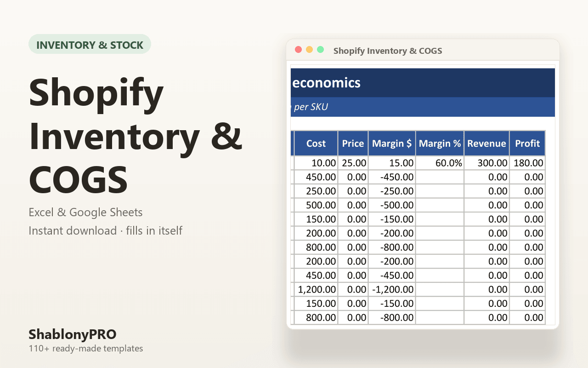The height and width of the screenshot is (368, 588).
Task: Click the '110+ ready-made templates' tagline
Action: (x=85, y=348)
